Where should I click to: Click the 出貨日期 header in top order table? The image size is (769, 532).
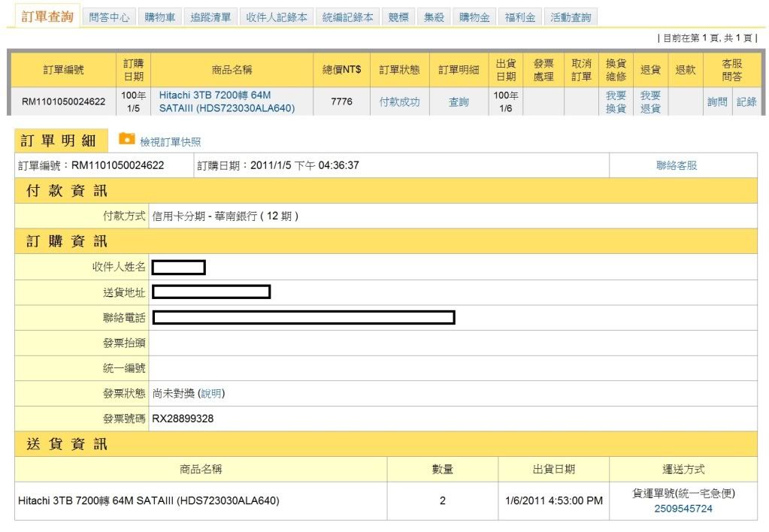[x=506, y=70]
